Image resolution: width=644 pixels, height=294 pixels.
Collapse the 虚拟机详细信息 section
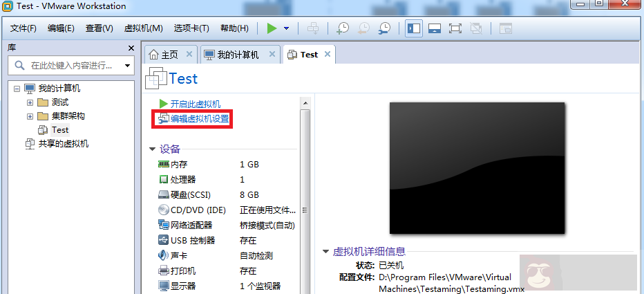tap(325, 251)
